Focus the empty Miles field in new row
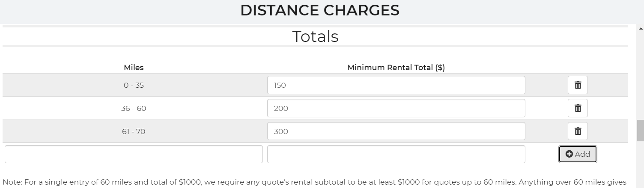Viewport: 644px width, 188px height. 134,154
